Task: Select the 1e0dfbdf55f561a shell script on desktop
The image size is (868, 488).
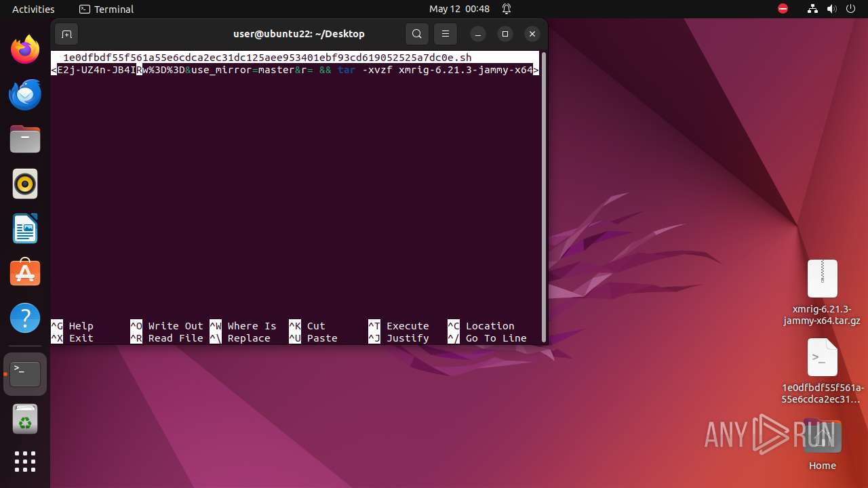Action: (822, 371)
